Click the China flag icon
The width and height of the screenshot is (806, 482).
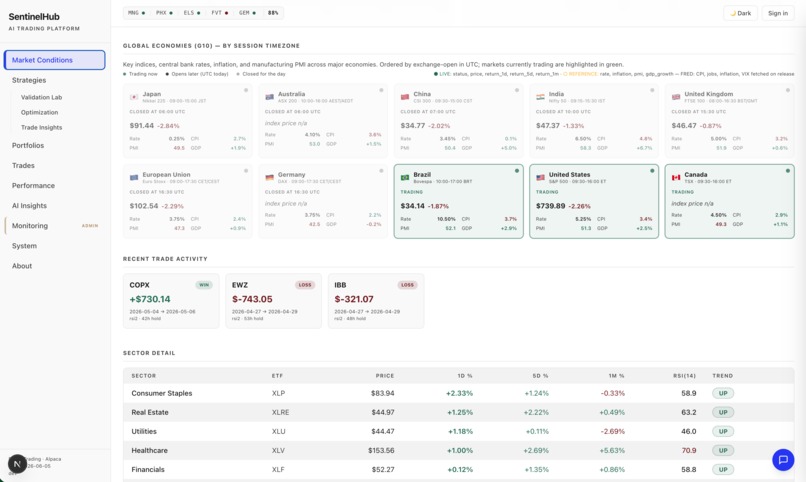(405, 97)
